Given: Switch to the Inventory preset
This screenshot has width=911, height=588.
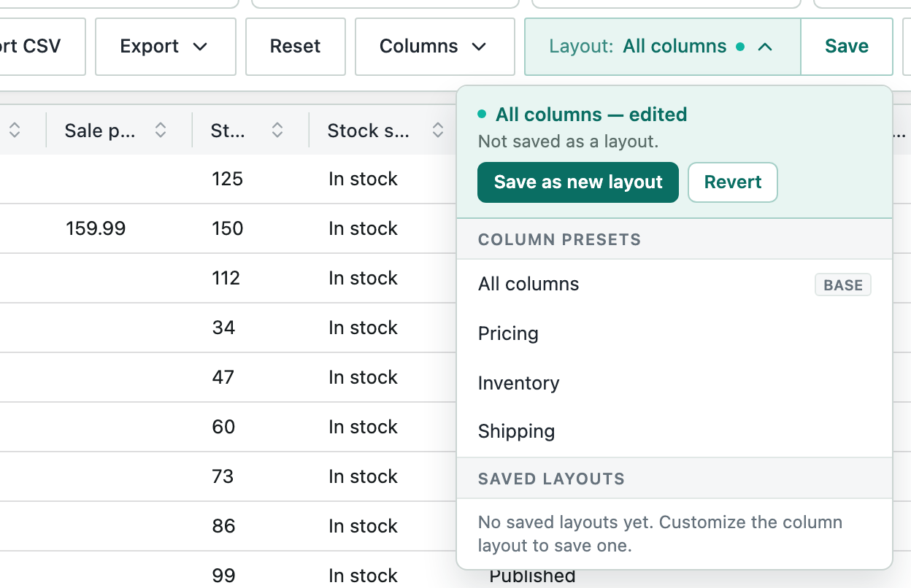Looking at the screenshot, I should point(674,384).
